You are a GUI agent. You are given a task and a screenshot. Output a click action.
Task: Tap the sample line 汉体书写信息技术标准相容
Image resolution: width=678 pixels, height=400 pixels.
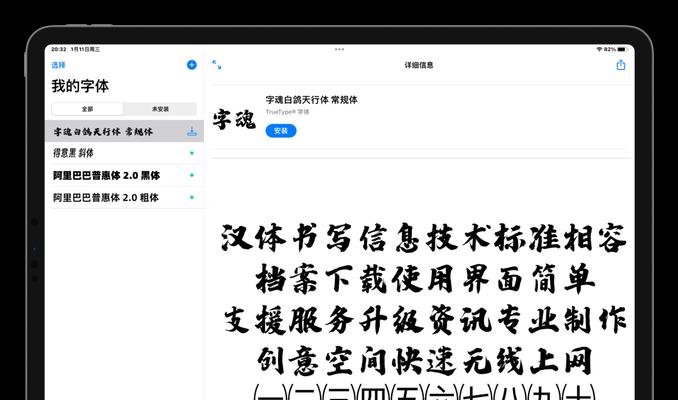click(424, 238)
